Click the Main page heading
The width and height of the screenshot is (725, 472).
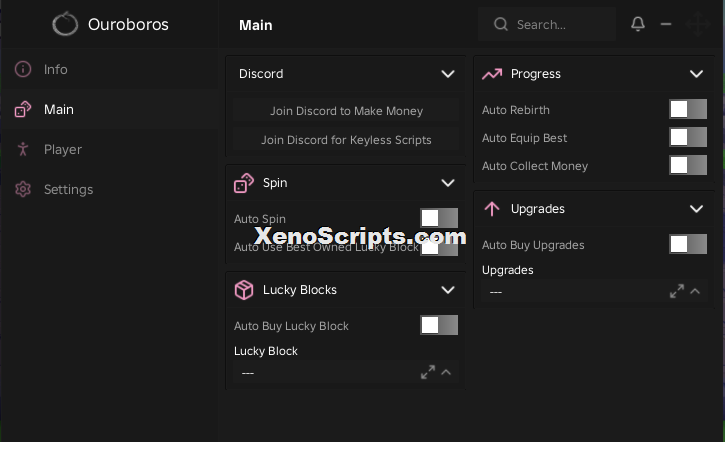tap(256, 25)
